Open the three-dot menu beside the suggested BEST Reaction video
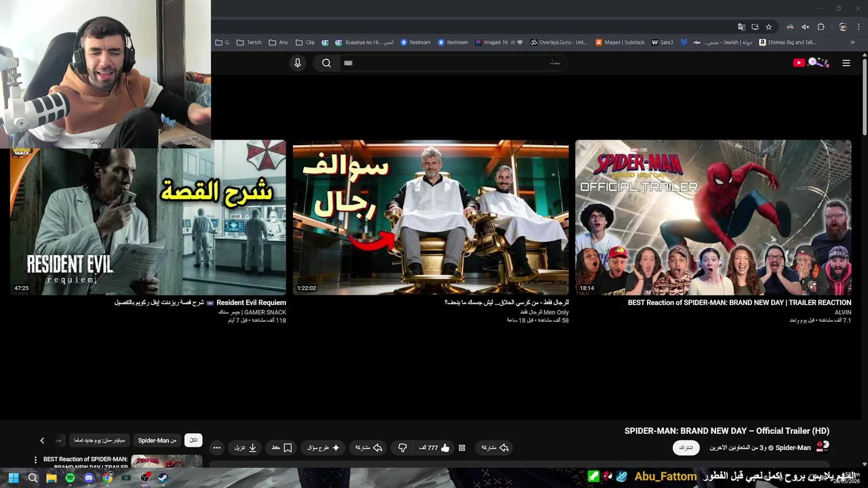 click(35, 460)
